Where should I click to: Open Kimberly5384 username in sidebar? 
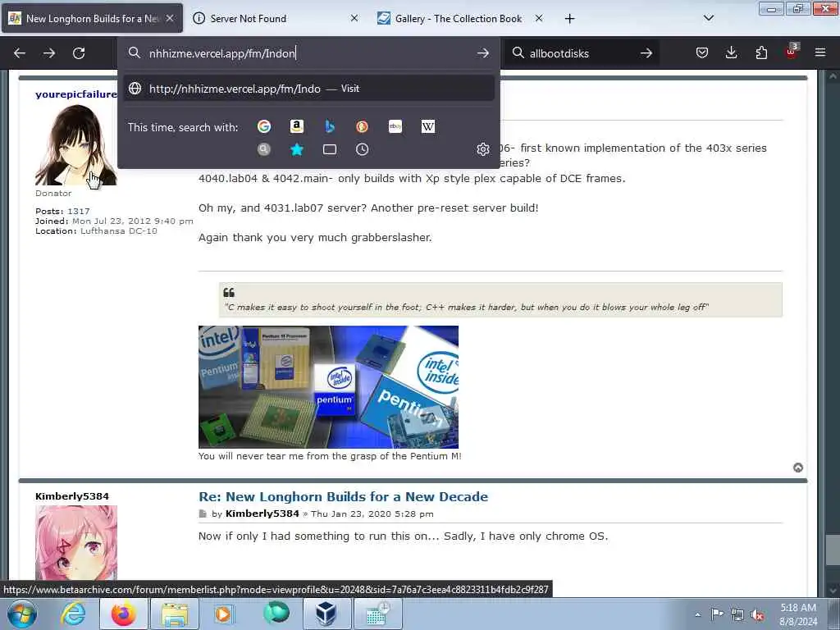point(72,496)
